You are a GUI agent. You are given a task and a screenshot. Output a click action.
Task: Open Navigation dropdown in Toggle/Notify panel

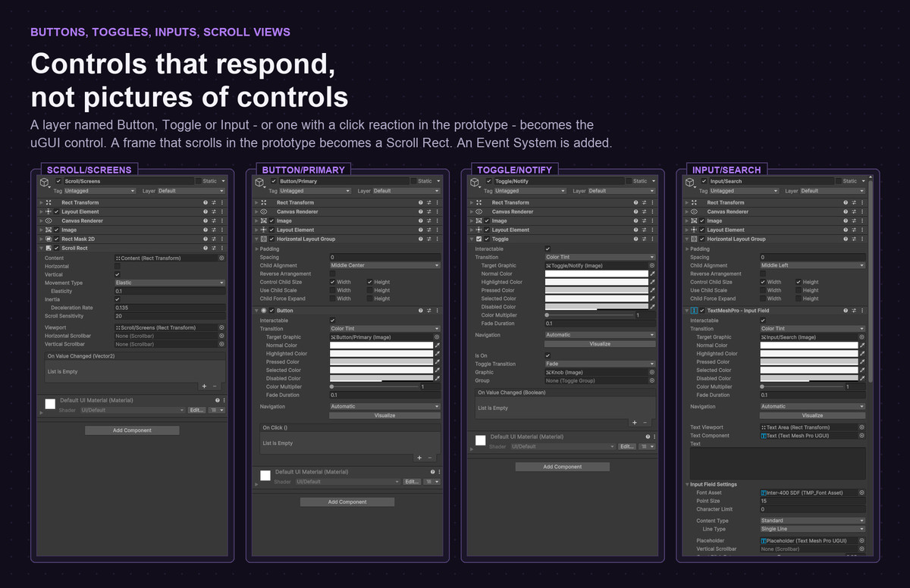click(x=601, y=335)
